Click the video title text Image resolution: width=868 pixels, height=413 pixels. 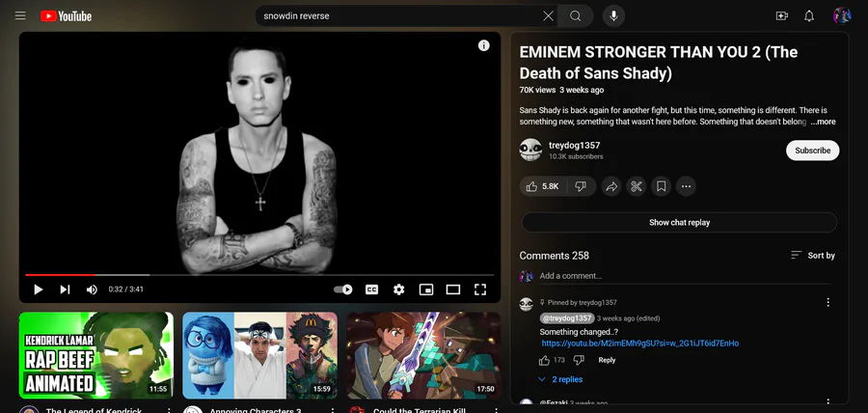[658, 63]
